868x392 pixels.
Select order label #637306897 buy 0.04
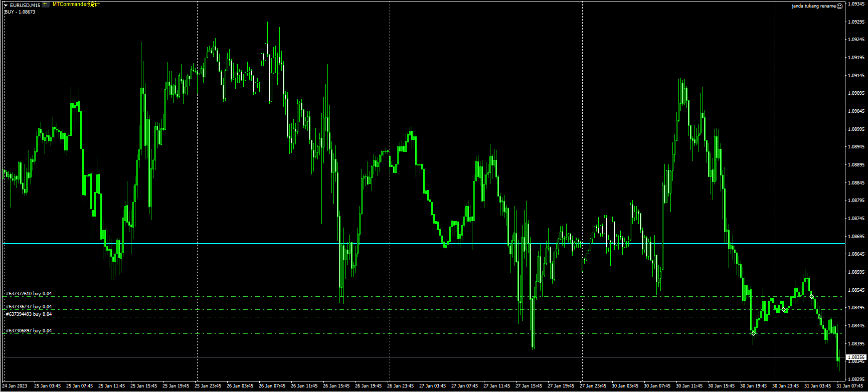pos(29,331)
